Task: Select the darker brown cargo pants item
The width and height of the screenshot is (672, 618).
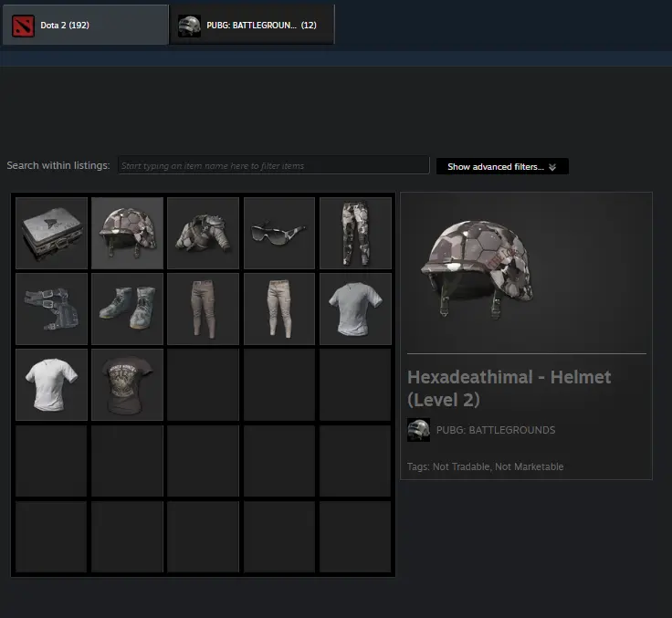Action: (203, 309)
